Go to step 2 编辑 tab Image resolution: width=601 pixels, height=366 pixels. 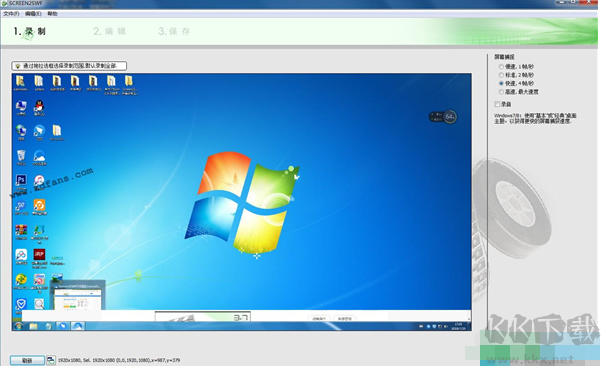point(110,31)
